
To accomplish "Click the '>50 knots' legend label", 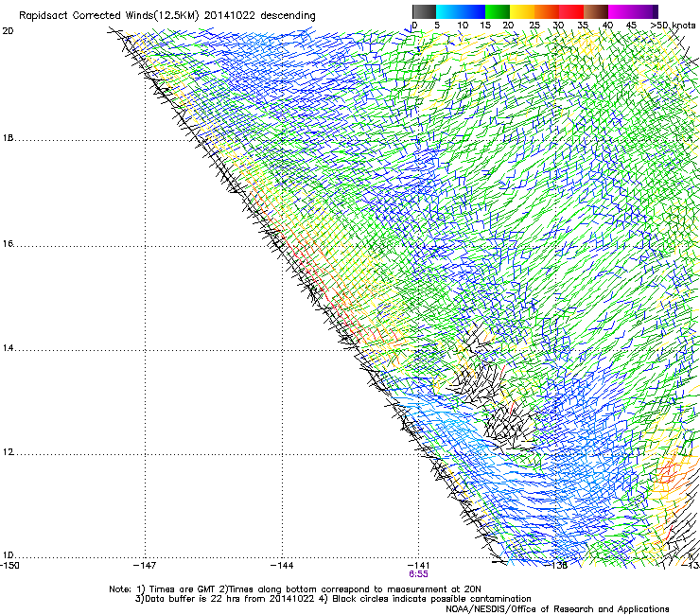I will (x=673, y=26).
